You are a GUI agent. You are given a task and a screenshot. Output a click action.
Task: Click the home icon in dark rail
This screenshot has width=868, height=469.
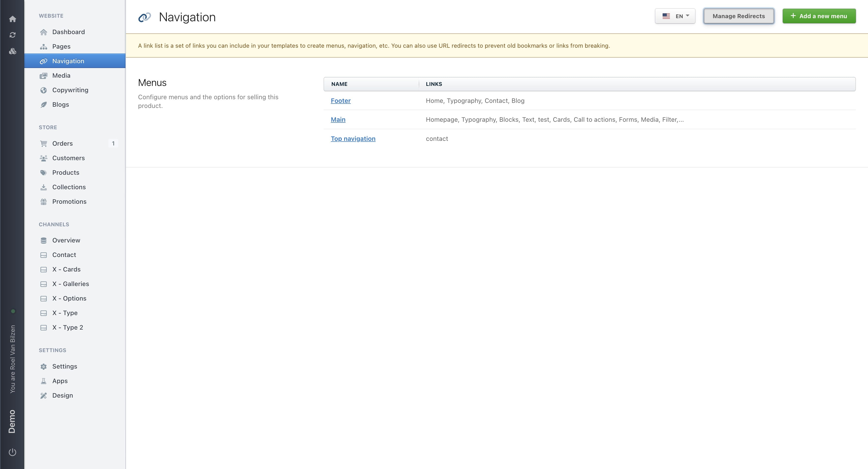tap(12, 19)
